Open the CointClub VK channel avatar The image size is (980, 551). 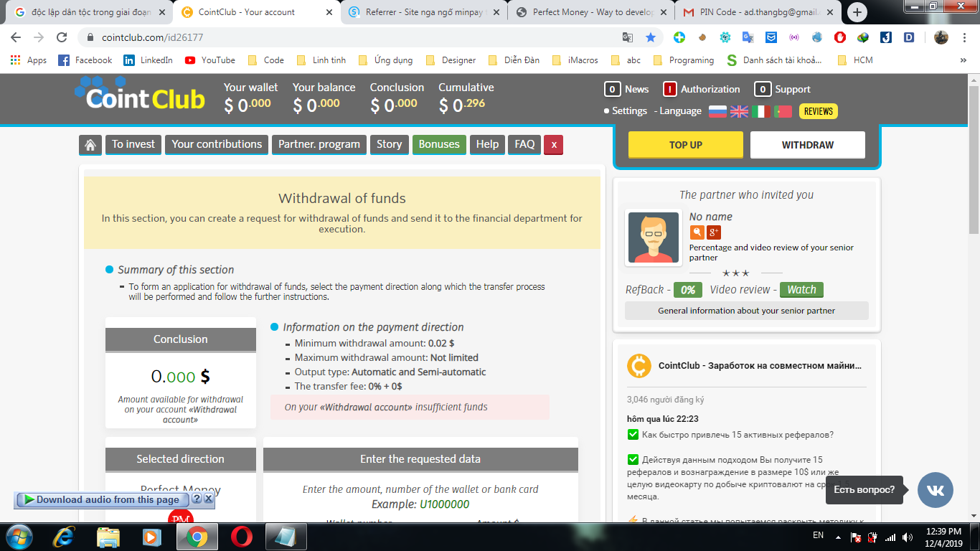coord(639,366)
